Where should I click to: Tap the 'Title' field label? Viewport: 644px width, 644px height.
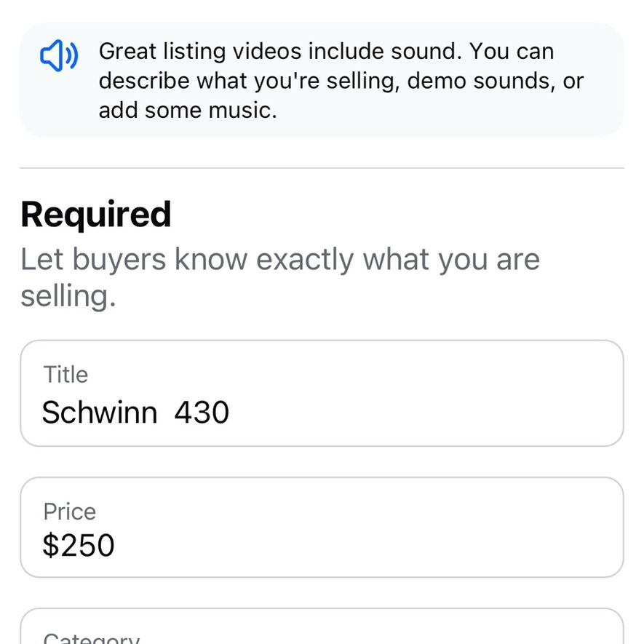(65, 375)
